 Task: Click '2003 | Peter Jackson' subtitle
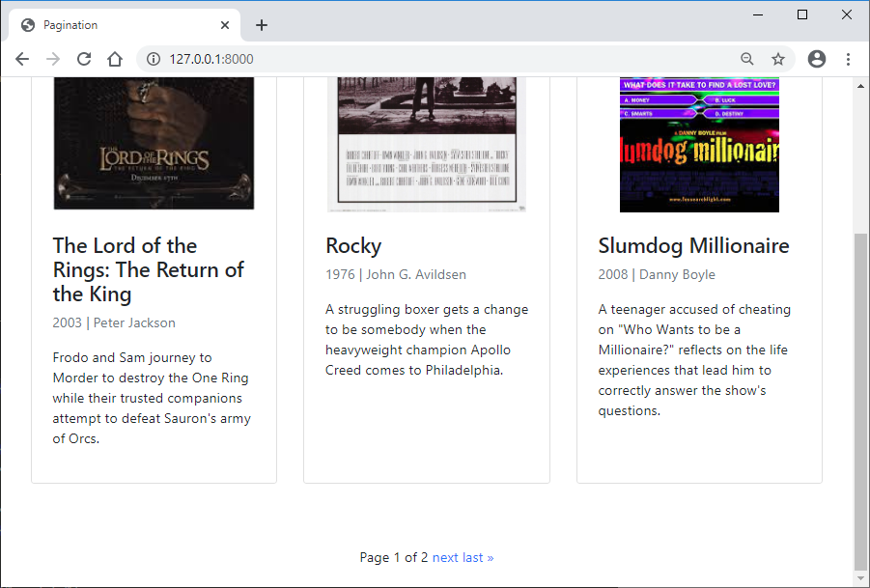[114, 322]
